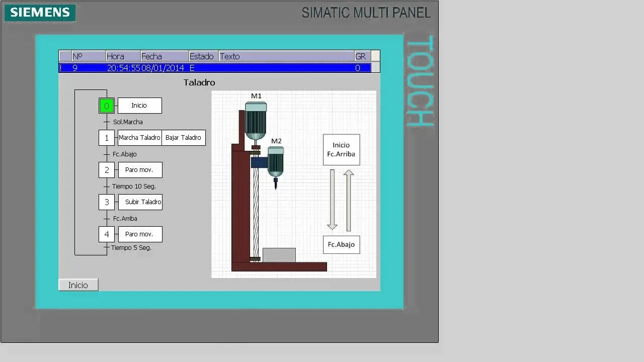Click the gray workpiece block under drill
The image size is (644, 362).
(279, 255)
